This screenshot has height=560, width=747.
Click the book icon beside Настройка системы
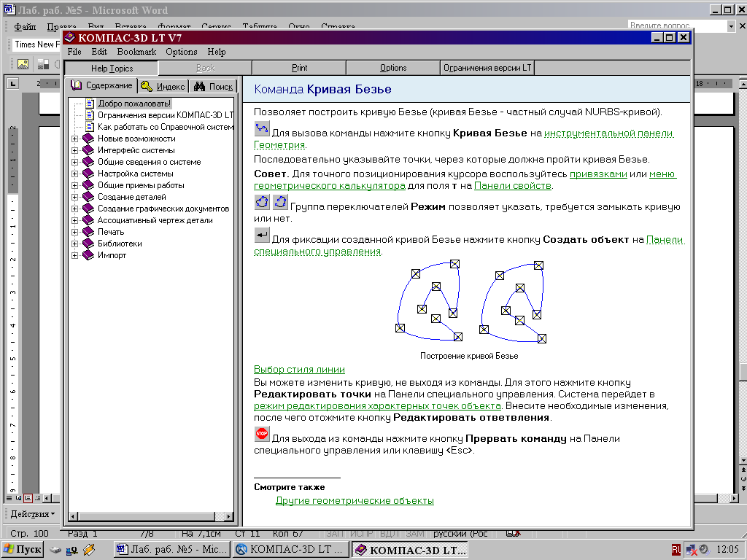[88, 174]
